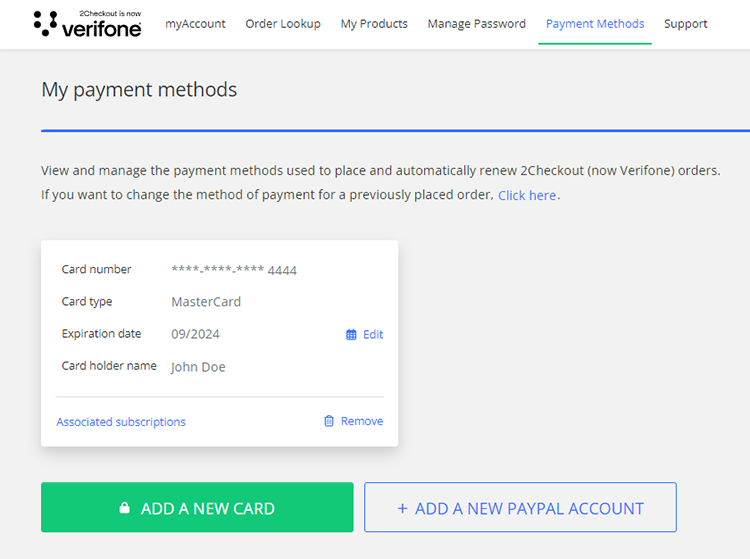
Task: View Associated subscriptions for the card
Action: click(121, 422)
